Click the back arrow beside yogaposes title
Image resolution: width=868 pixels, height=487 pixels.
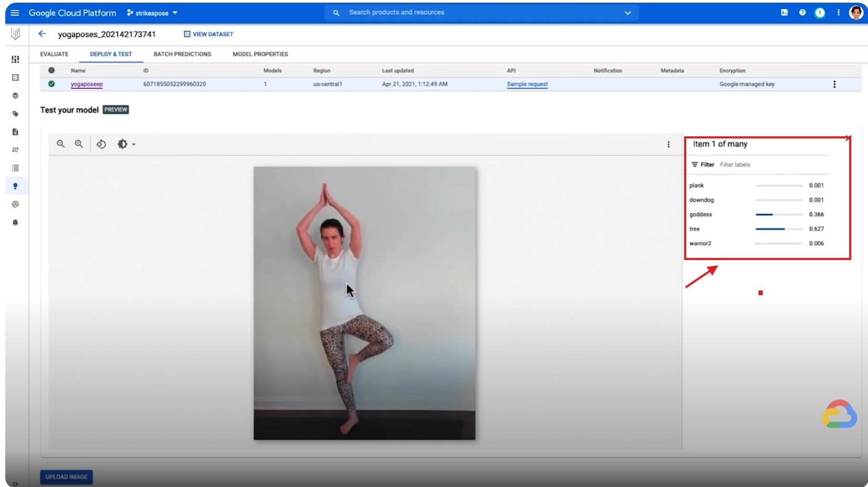point(42,34)
